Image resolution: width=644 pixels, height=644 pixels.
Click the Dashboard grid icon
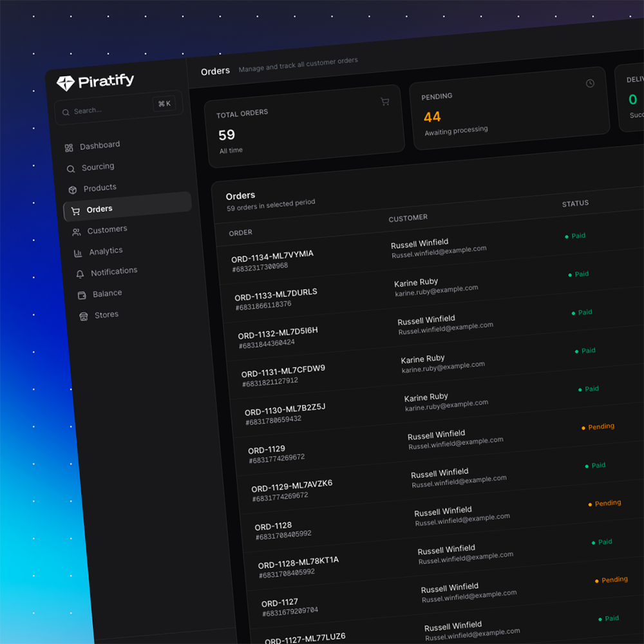pyautogui.click(x=69, y=148)
